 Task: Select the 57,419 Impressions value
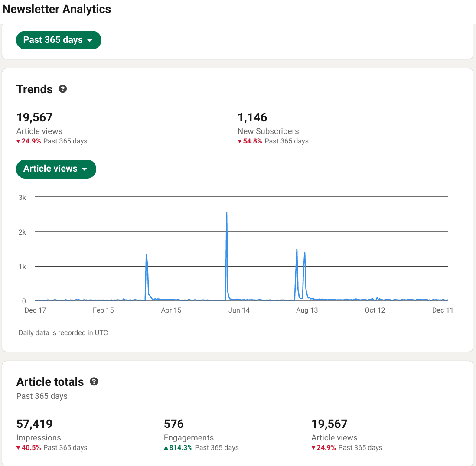click(34, 424)
